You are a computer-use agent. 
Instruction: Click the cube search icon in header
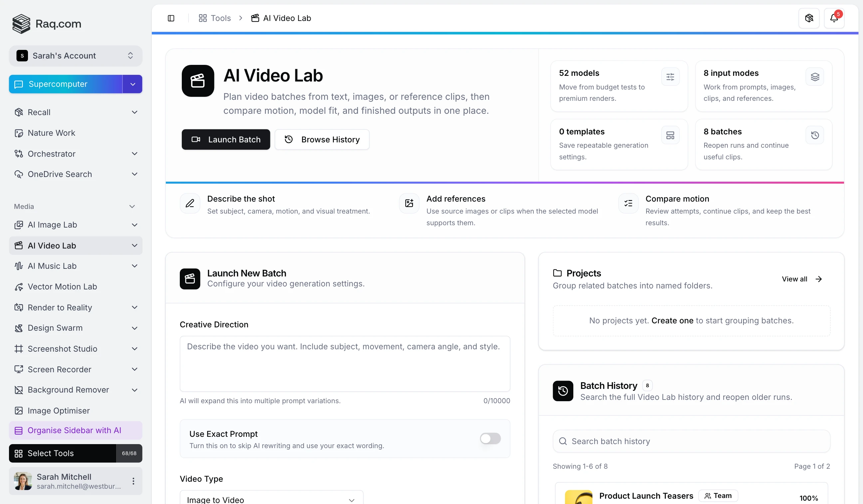(x=809, y=18)
